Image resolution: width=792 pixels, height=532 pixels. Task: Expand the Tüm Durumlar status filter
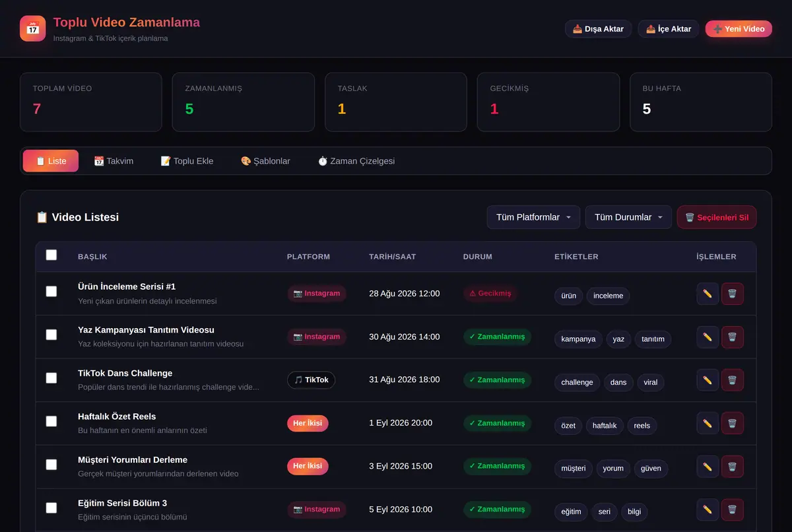click(x=628, y=217)
